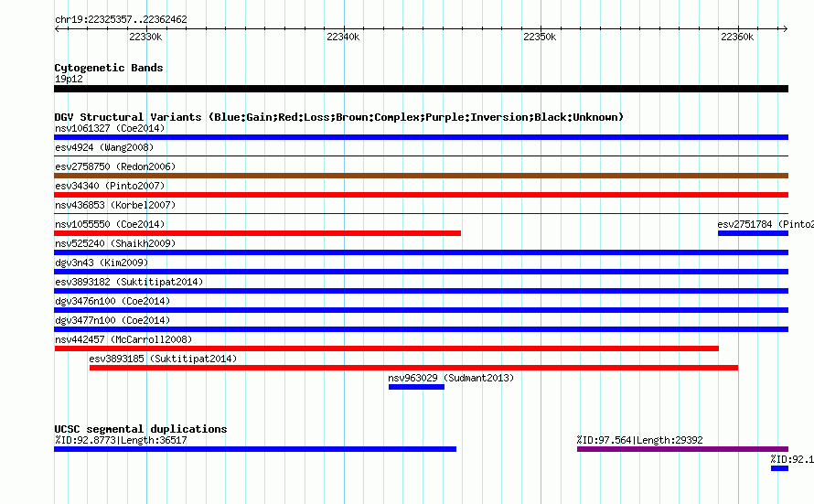
Task: Click the dgv3476n100 (Coe2014) label
Action: click(x=112, y=301)
